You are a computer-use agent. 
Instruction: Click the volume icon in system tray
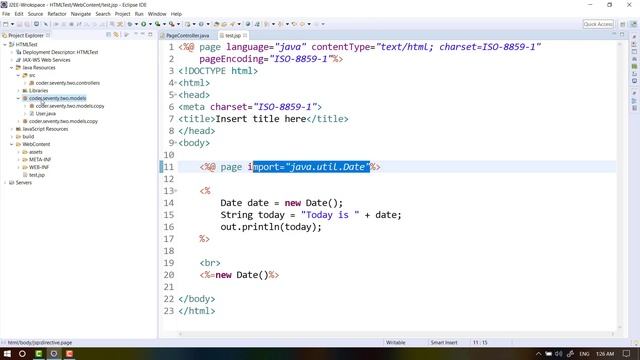pyautogui.click(x=559, y=354)
